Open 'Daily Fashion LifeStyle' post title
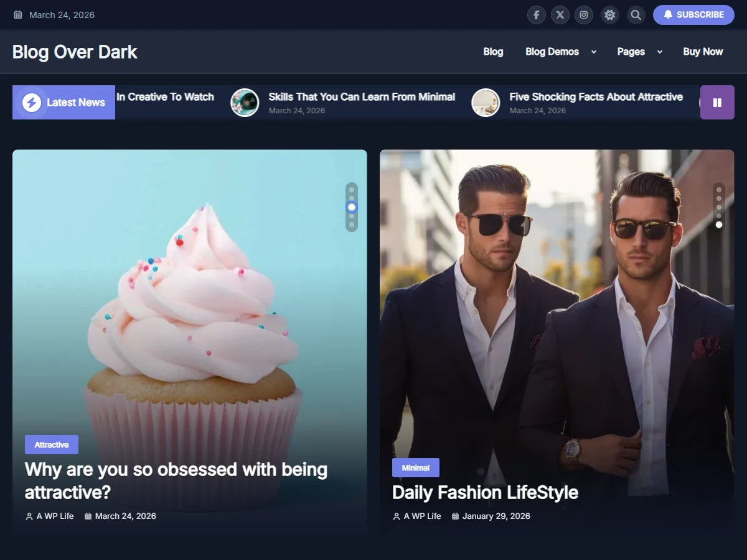The height and width of the screenshot is (560, 747). point(485,493)
